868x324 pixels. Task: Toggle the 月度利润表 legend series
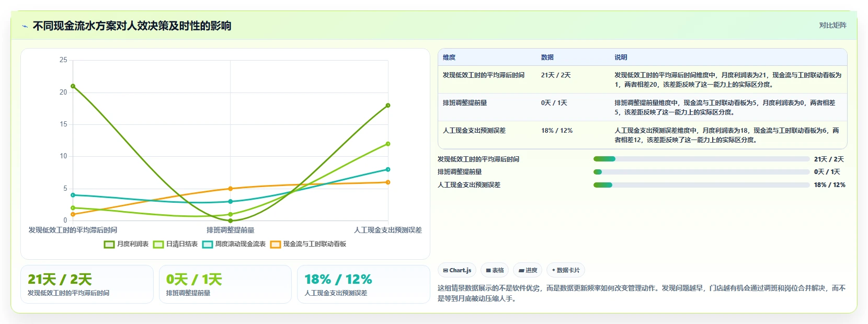click(127, 244)
